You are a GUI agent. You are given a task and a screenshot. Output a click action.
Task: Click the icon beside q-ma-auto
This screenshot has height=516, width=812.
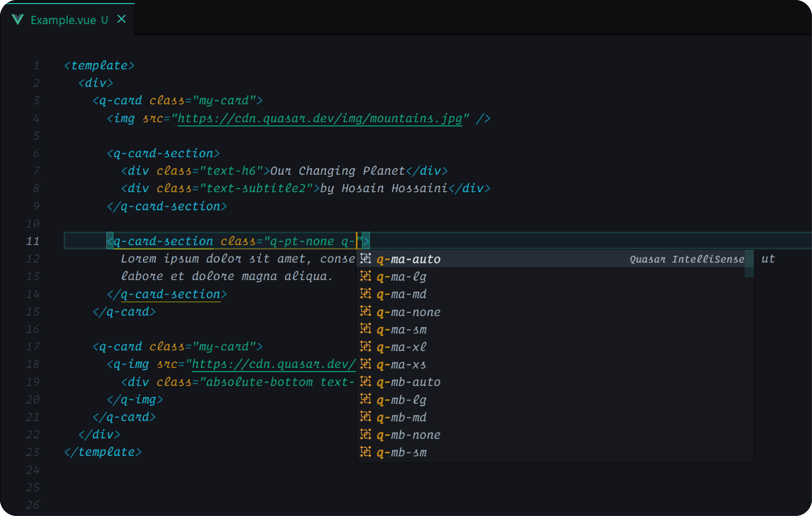coord(366,259)
